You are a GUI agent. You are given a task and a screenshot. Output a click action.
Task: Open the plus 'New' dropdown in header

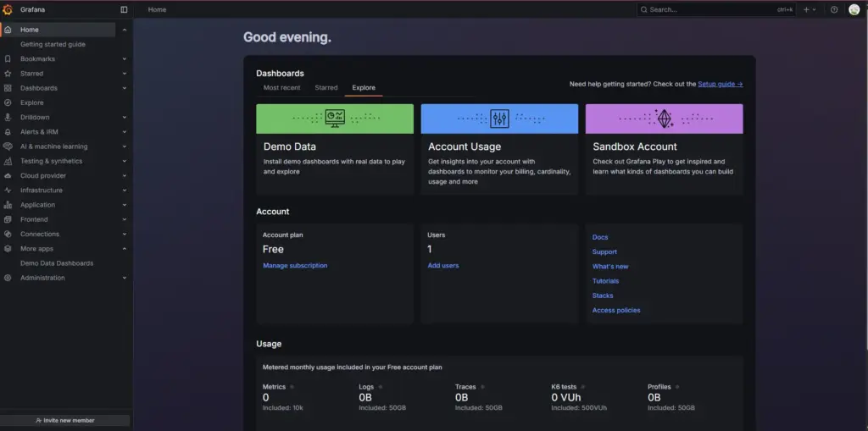click(809, 9)
